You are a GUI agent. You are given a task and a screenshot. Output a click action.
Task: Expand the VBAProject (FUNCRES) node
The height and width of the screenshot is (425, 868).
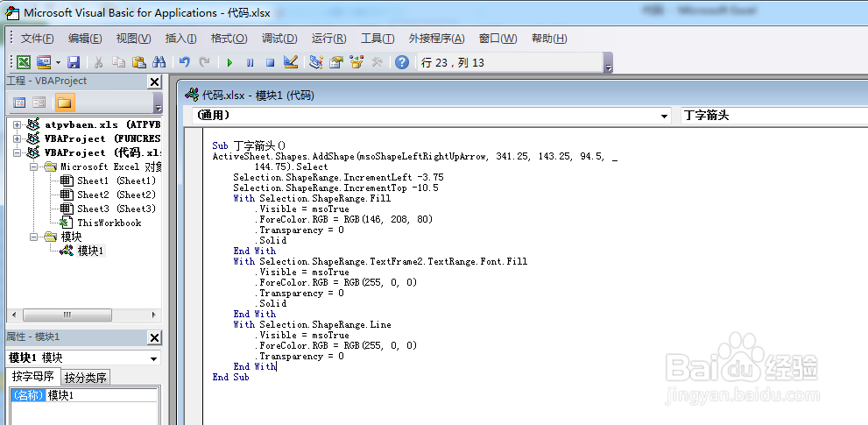pyautogui.click(x=18, y=138)
